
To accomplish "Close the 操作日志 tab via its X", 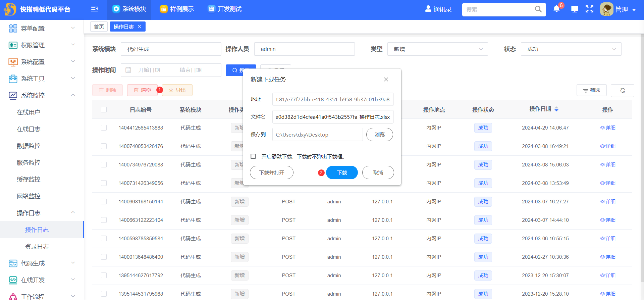I will (140, 27).
